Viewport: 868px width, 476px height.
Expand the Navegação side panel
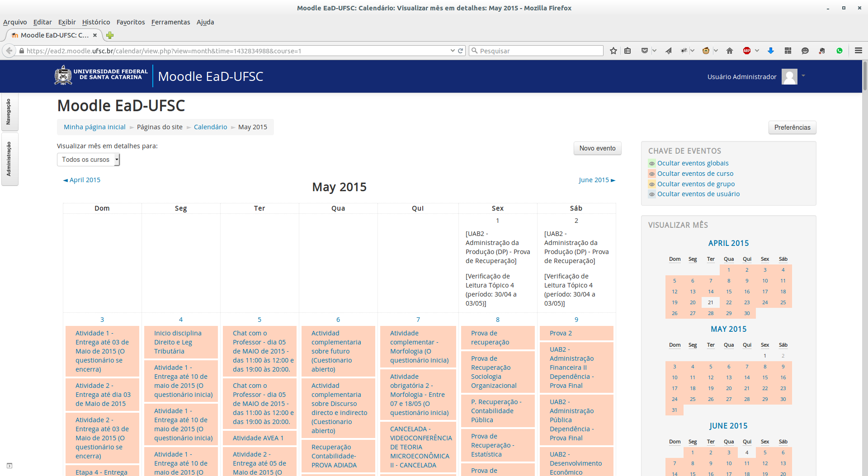click(9, 112)
